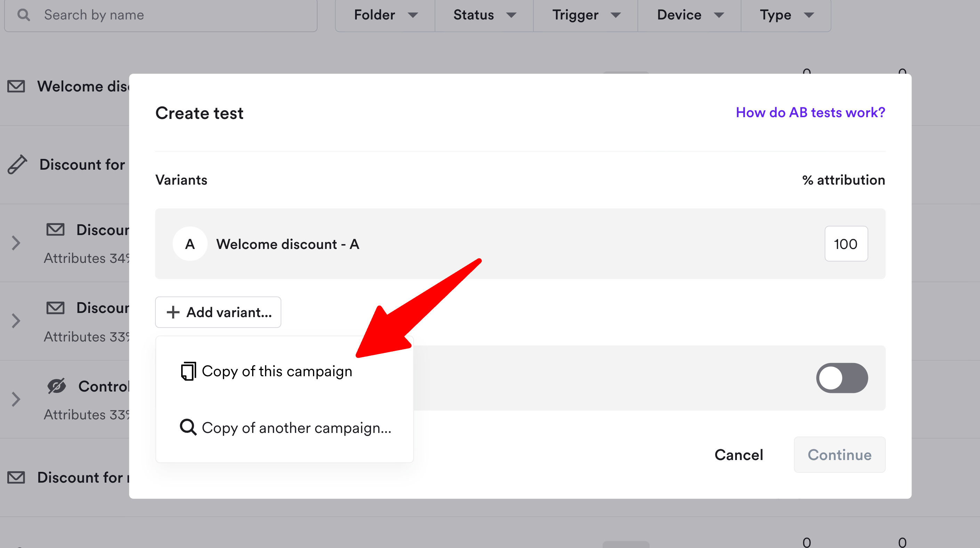This screenshot has height=548, width=980.
Task: Edit the 100 attribution value field
Action: click(846, 244)
